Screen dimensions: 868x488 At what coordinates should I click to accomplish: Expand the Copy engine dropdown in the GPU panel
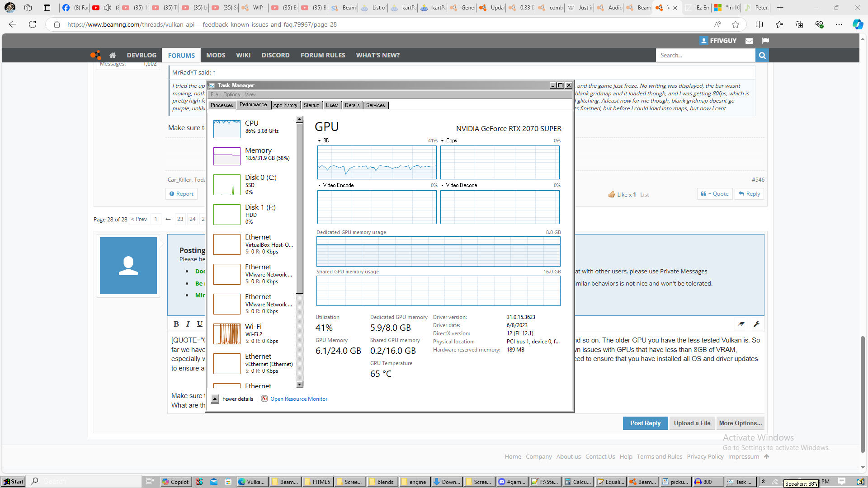[x=442, y=141]
